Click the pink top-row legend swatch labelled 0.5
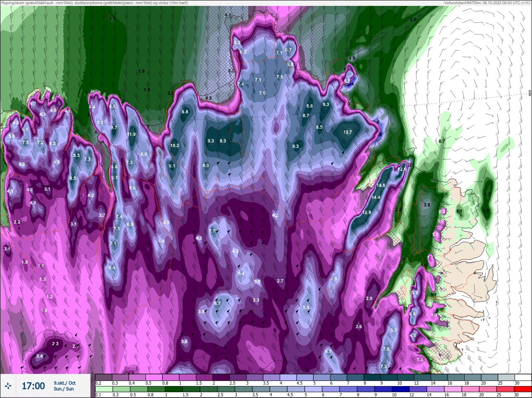Screen dimensions: 532x398 pyautogui.click(x=153, y=377)
